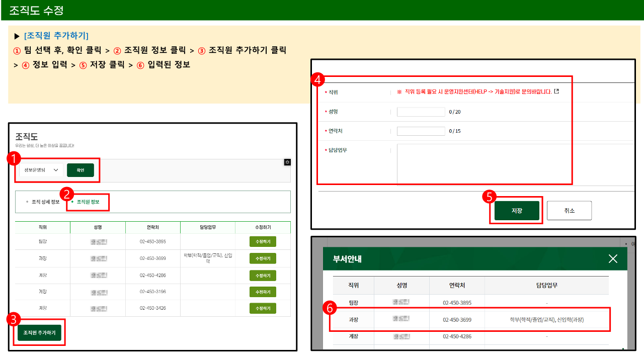
Task: Click the 연락처 input field
Action: (421, 131)
